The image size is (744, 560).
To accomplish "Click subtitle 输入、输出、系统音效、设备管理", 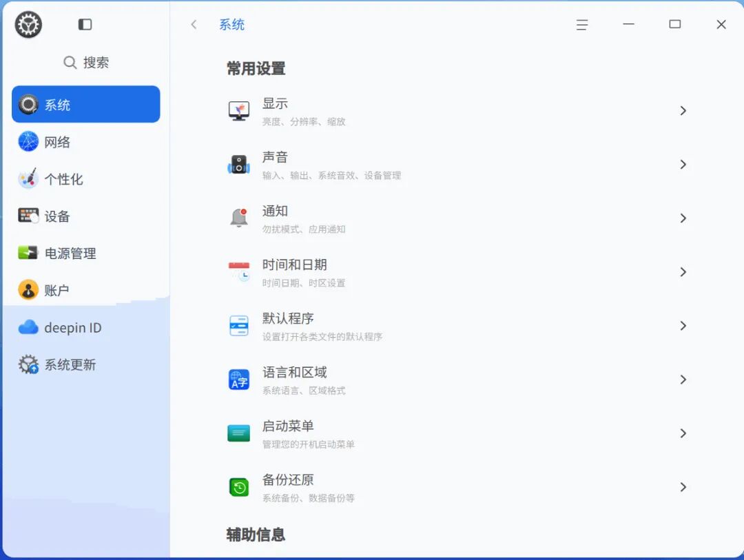I will (331, 175).
